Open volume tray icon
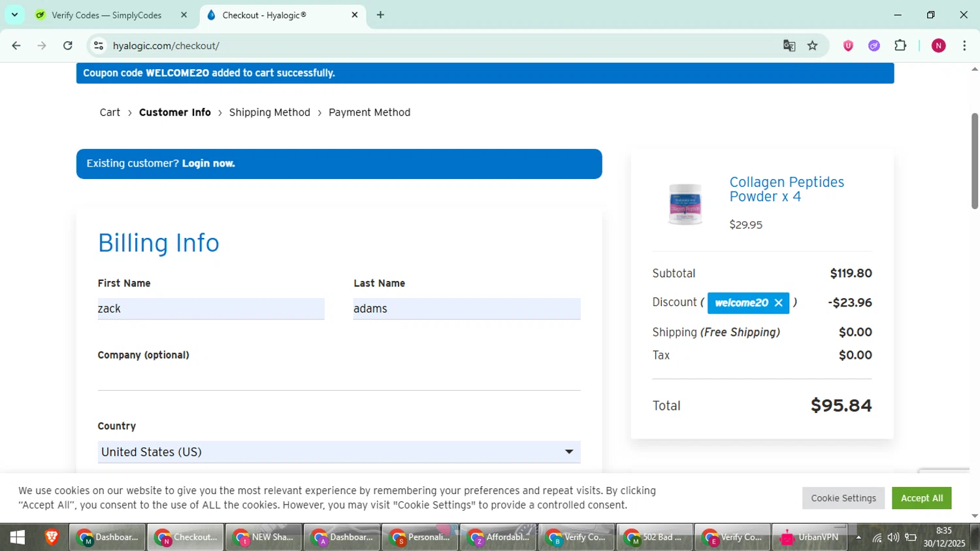 pos(893,538)
